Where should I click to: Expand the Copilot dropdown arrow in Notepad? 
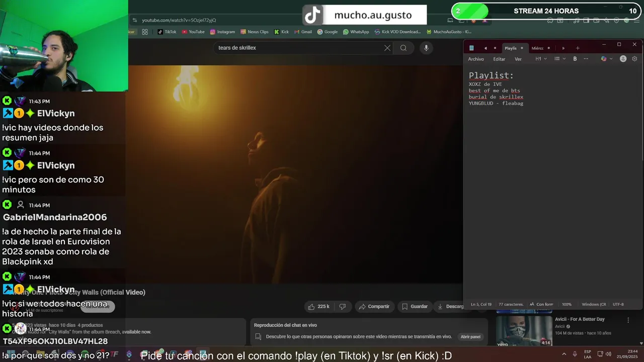(x=611, y=59)
